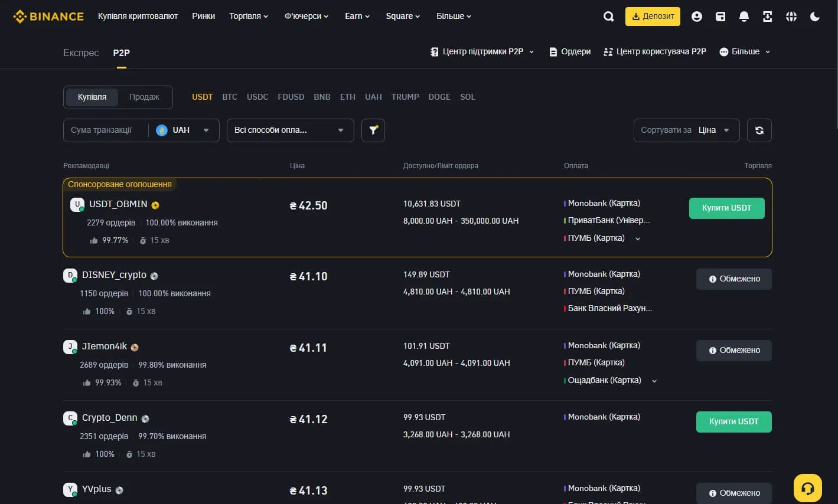Open the search magnifier icon

(608, 17)
